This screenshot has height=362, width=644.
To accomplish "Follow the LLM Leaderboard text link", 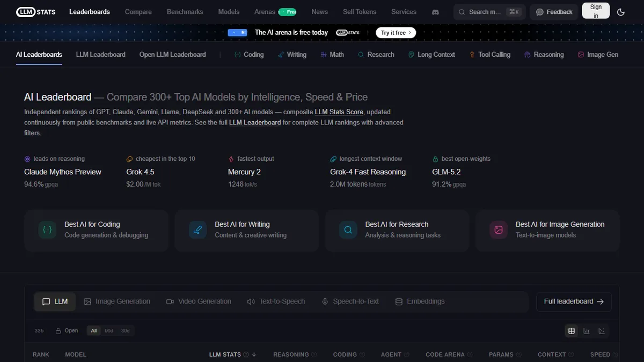I will click(x=255, y=122).
